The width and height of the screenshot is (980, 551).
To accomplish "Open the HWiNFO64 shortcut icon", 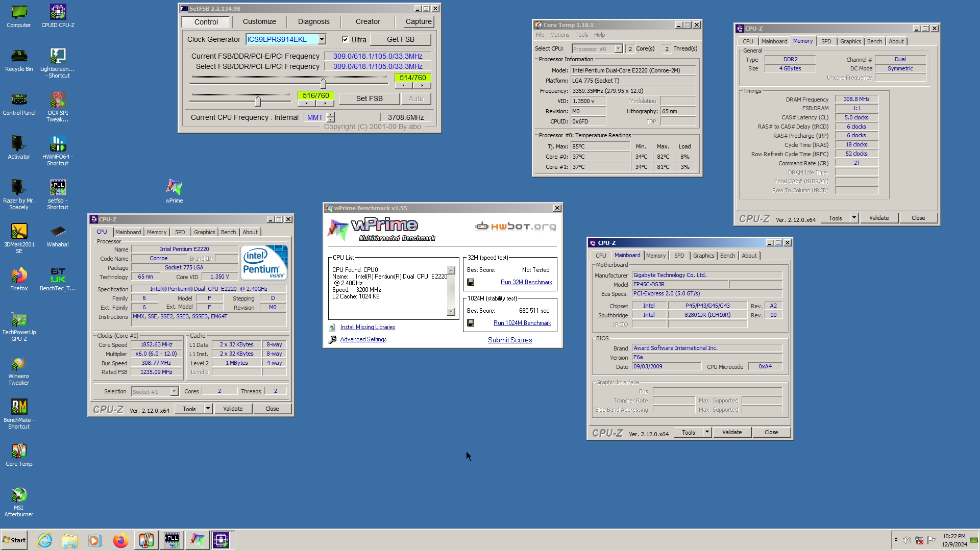I will pos(58,151).
